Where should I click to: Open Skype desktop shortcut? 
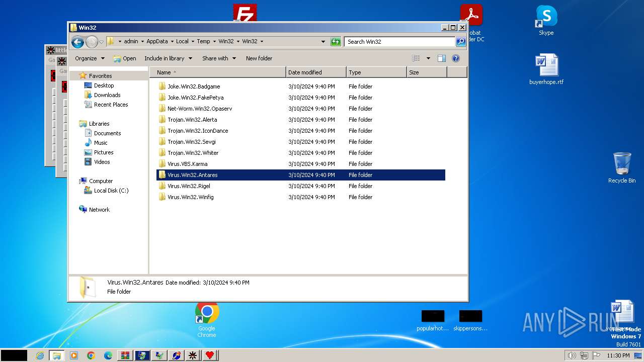click(546, 20)
